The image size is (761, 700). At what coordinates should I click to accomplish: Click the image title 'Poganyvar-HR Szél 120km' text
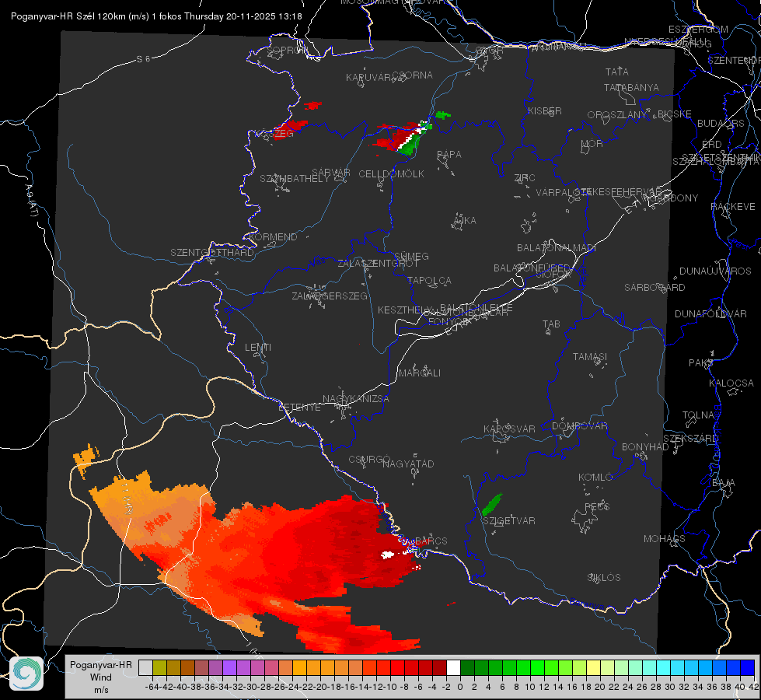(x=67, y=16)
